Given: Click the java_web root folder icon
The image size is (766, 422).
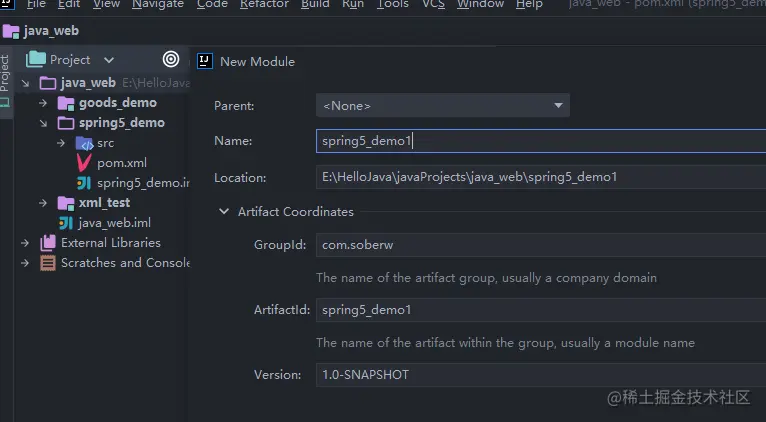Looking at the screenshot, I should click(48, 83).
